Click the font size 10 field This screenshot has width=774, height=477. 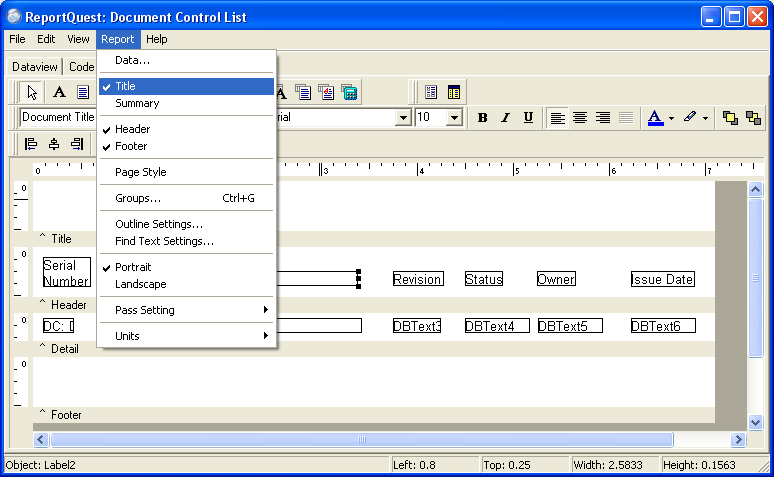coord(431,118)
